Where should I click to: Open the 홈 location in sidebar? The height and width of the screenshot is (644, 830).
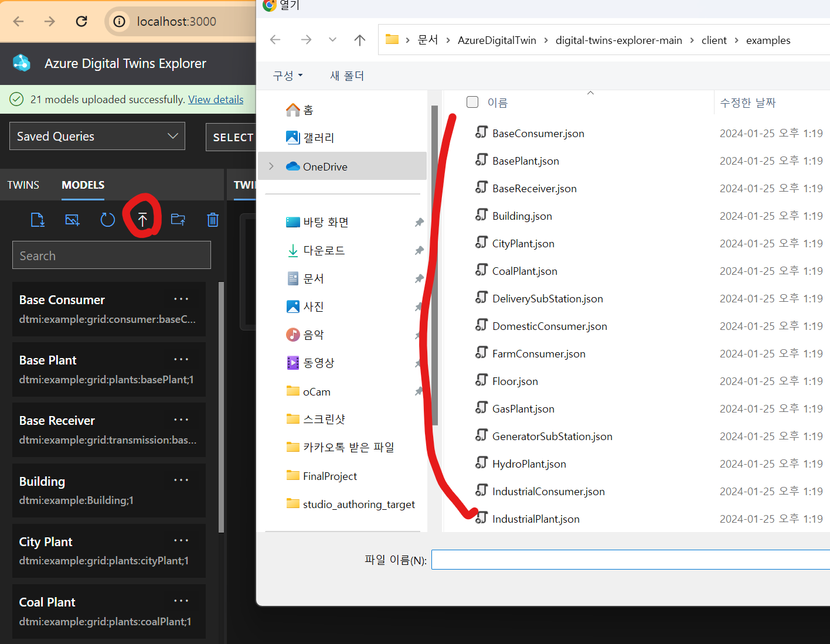pos(300,110)
